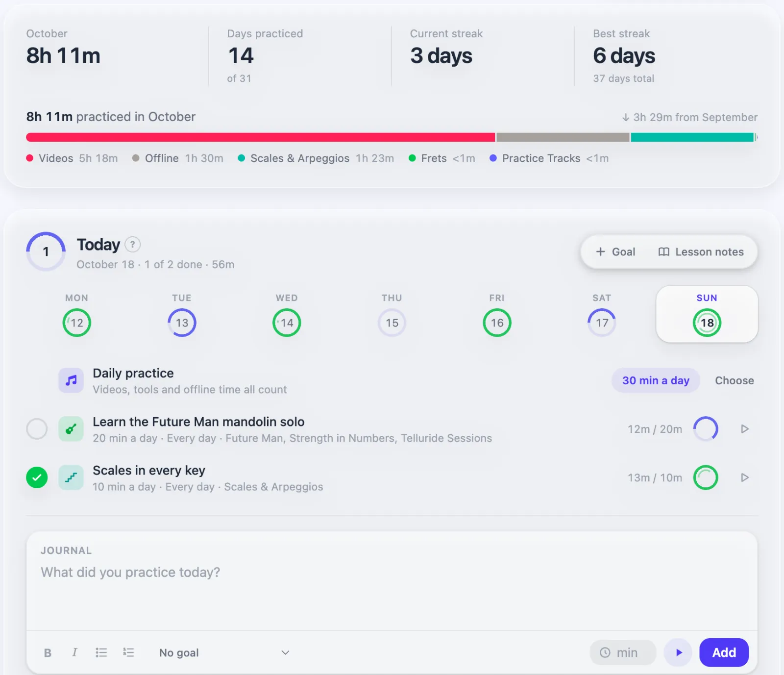Mark Future Man mandolin solo as done
This screenshot has height=675, width=784.
(37, 429)
